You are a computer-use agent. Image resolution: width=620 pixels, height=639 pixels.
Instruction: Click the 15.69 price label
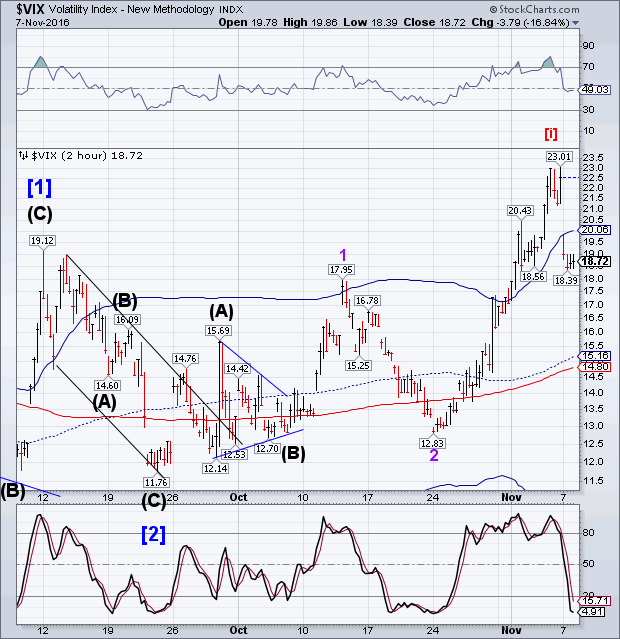(218, 331)
